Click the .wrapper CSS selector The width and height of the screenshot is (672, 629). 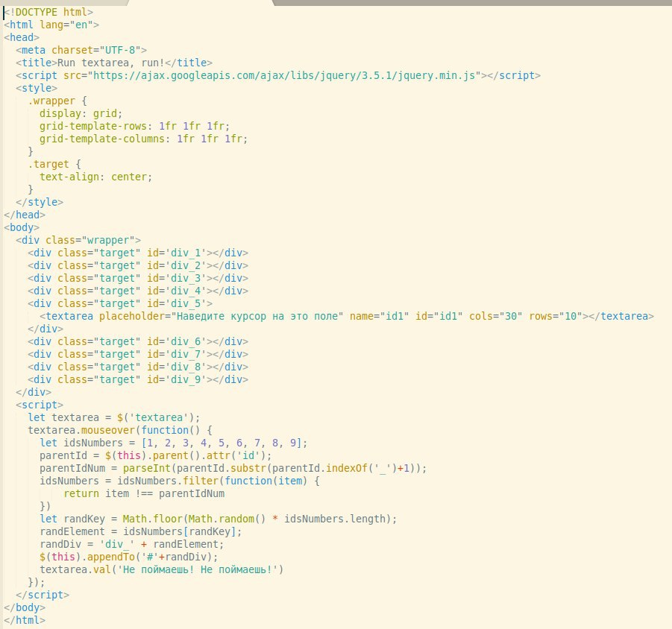pyautogui.click(x=51, y=101)
